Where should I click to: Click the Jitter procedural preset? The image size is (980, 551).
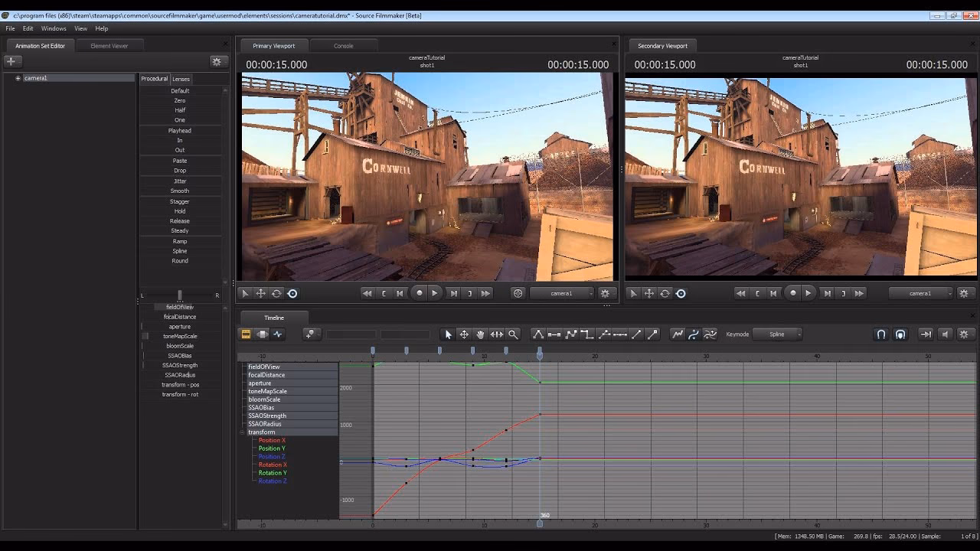click(180, 181)
